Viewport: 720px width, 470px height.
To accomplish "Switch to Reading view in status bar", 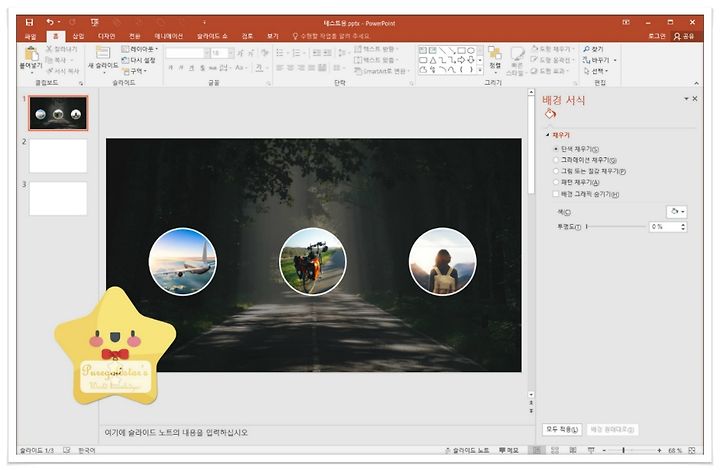I will 573,450.
